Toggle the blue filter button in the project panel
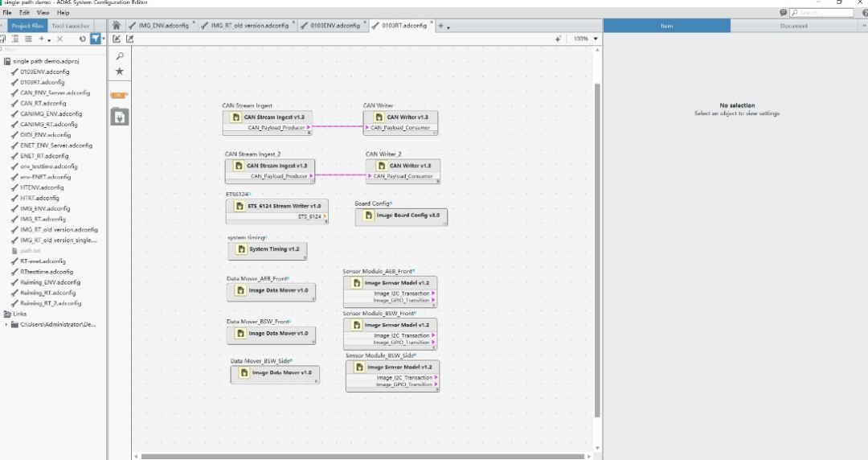Screen dimensions: 868x460 tap(96, 39)
